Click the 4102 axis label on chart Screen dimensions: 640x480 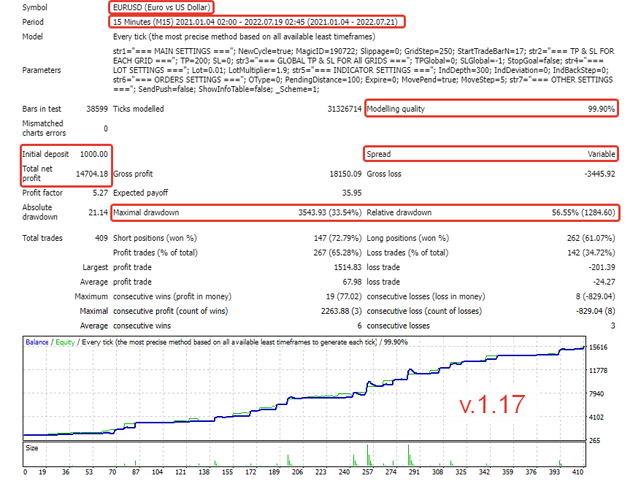click(597, 418)
